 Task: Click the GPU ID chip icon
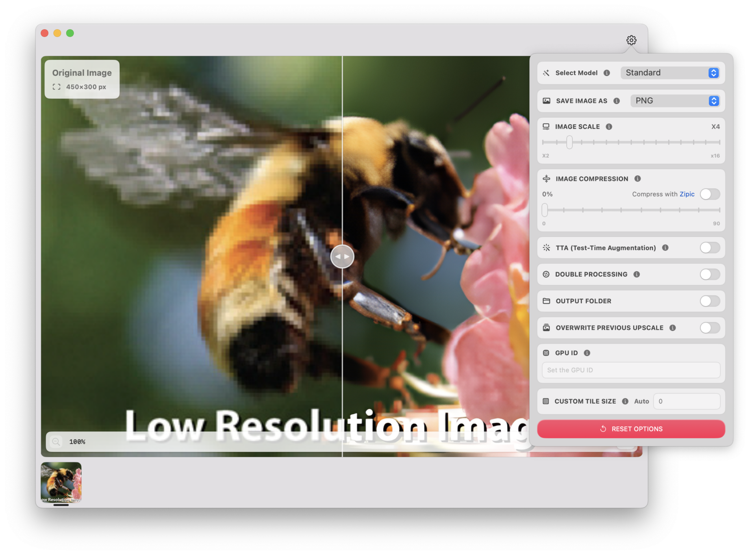click(546, 353)
